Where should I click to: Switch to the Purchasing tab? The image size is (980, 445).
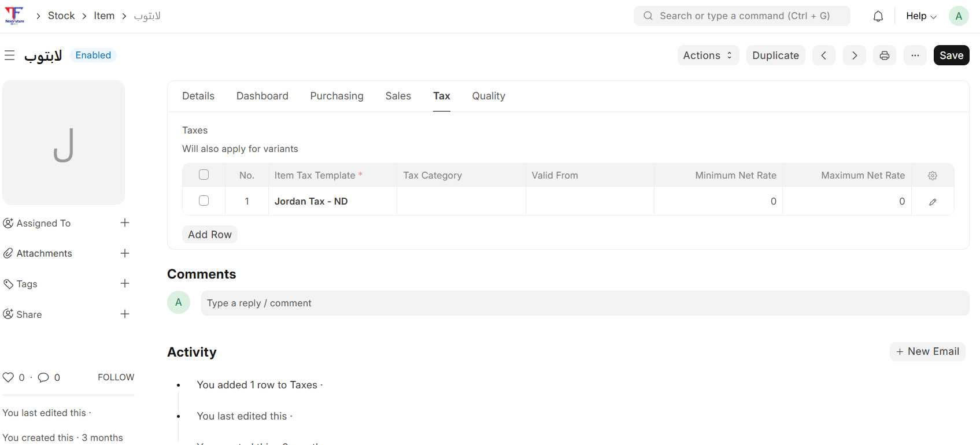(x=336, y=96)
